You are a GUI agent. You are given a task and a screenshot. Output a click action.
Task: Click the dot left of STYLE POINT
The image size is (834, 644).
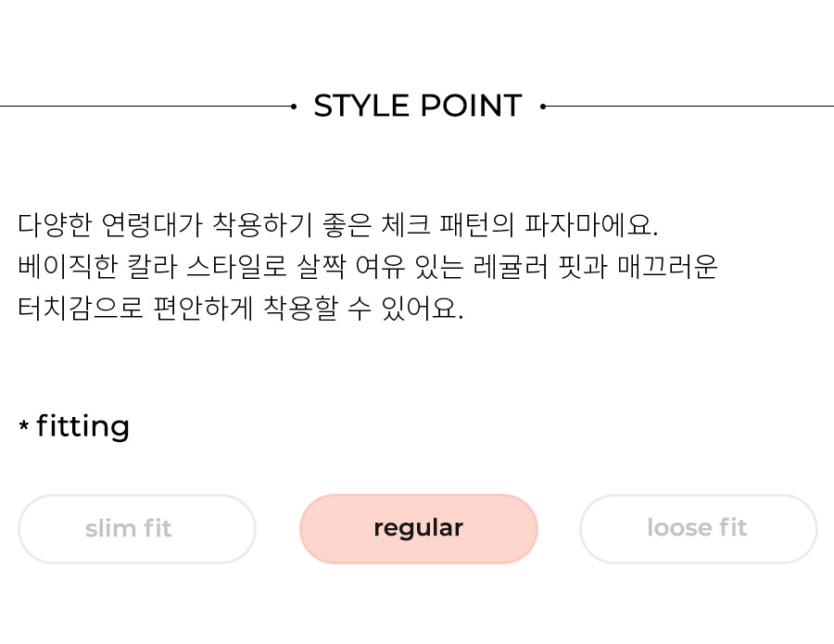(294, 107)
